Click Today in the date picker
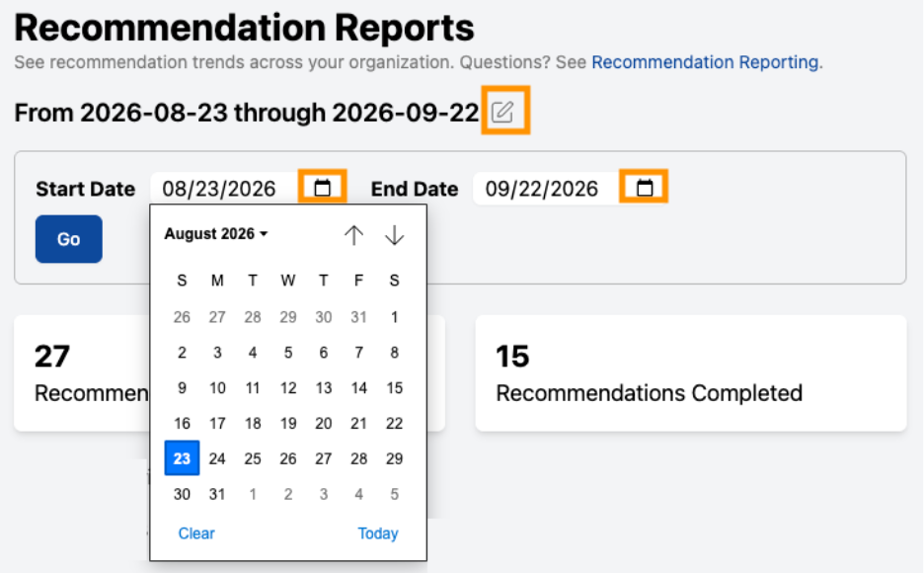 pos(378,533)
